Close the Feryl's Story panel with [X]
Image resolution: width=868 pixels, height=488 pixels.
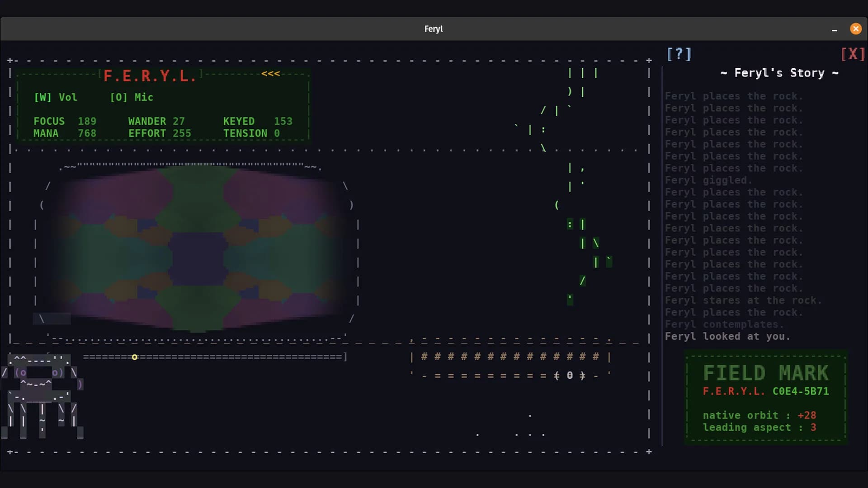click(x=853, y=54)
